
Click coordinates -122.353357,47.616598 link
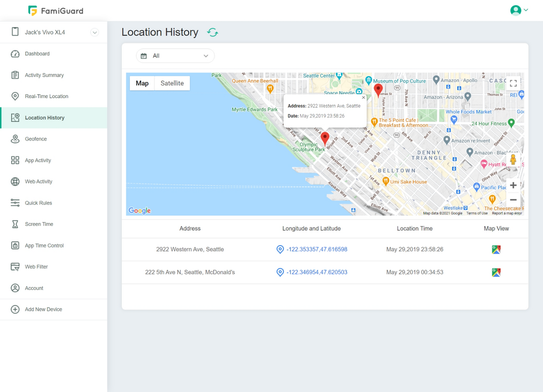[317, 249]
